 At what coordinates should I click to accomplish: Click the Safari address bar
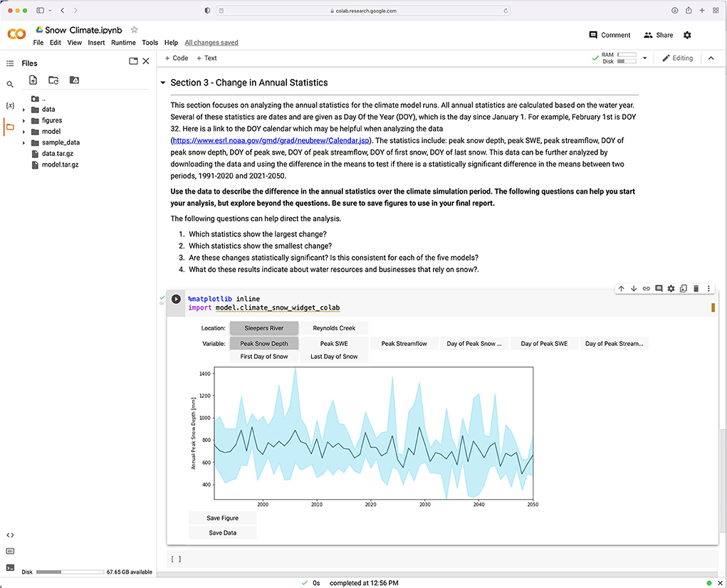[x=363, y=11]
